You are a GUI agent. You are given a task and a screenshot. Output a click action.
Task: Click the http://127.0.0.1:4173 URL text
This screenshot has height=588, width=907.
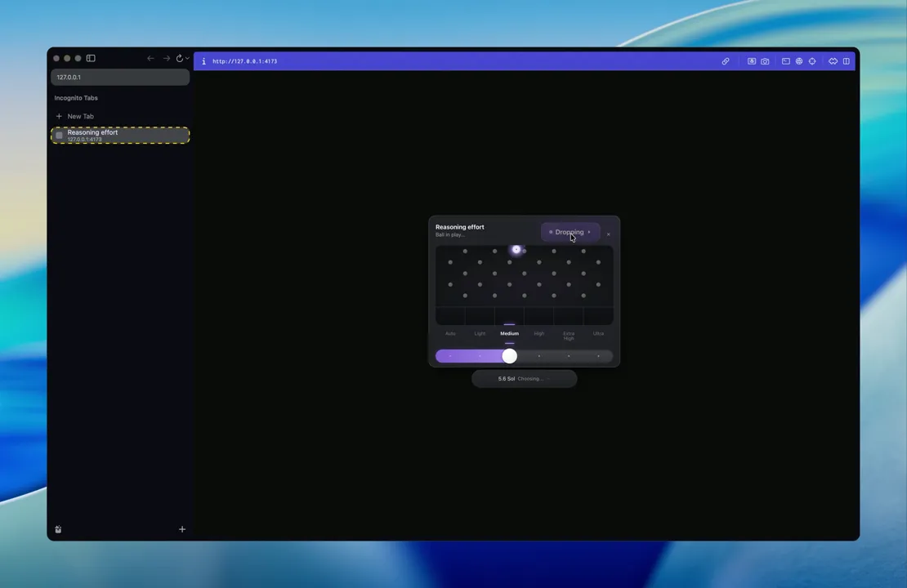[x=244, y=61]
